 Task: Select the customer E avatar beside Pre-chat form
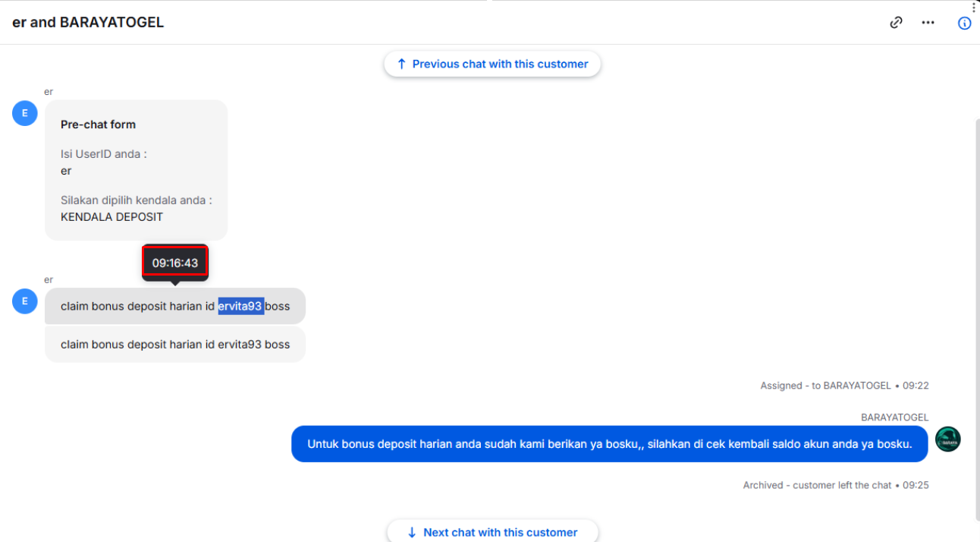coord(25,113)
